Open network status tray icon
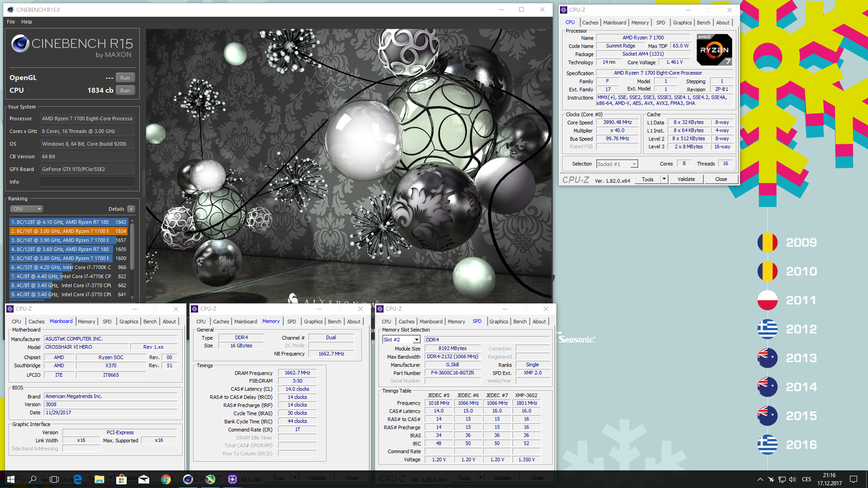The image size is (868, 488). pos(782,479)
